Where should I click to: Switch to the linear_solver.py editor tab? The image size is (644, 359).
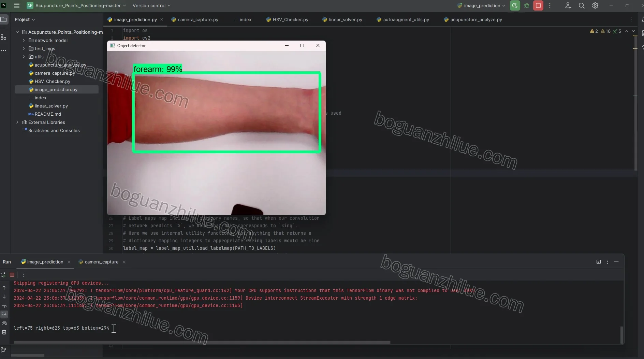click(x=342, y=19)
